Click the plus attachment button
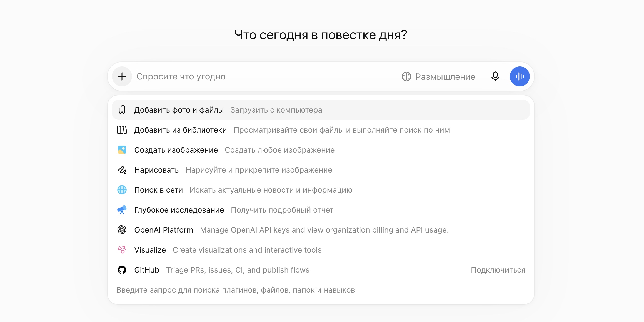 [122, 76]
